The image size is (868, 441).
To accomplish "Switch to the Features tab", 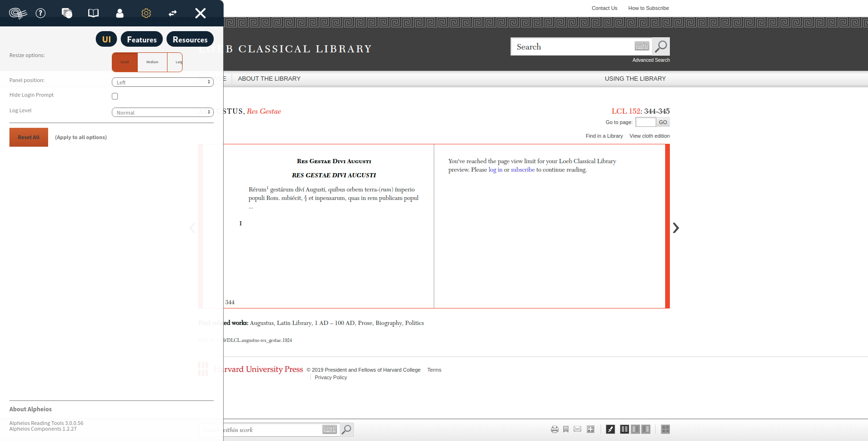I will [142, 39].
